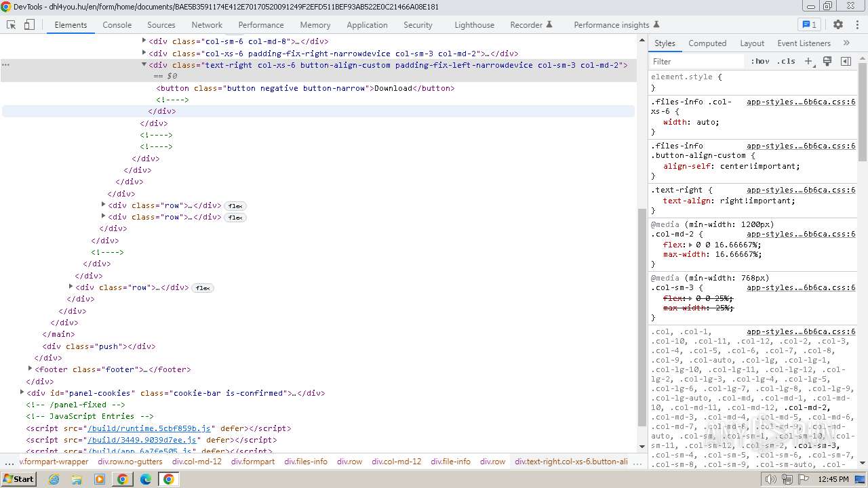The height and width of the screenshot is (488, 868).
Task: Expand the padding-fix-right-narrowdevice div
Action: pos(144,52)
